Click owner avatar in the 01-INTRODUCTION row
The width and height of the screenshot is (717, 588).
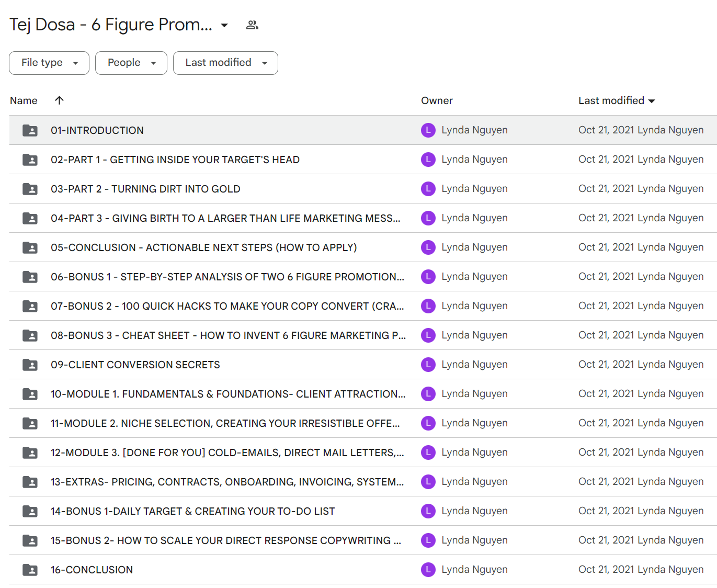point(428,130)
